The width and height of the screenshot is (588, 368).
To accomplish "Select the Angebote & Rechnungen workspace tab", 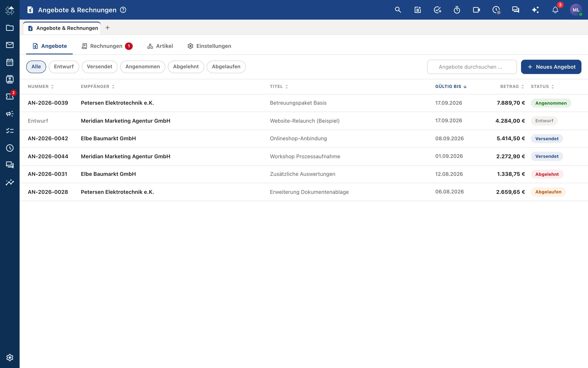I will 62,28.
